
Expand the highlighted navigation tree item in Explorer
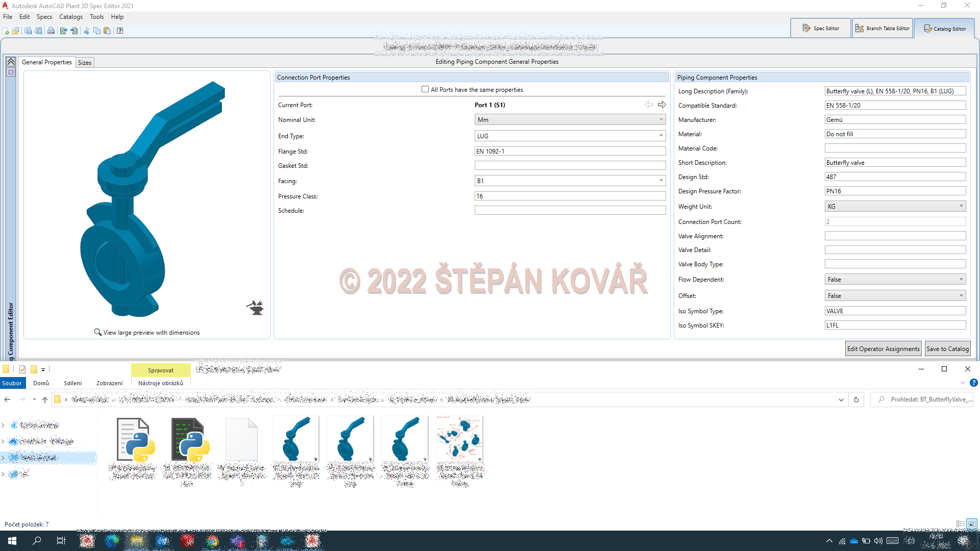[x=3, y=458]
